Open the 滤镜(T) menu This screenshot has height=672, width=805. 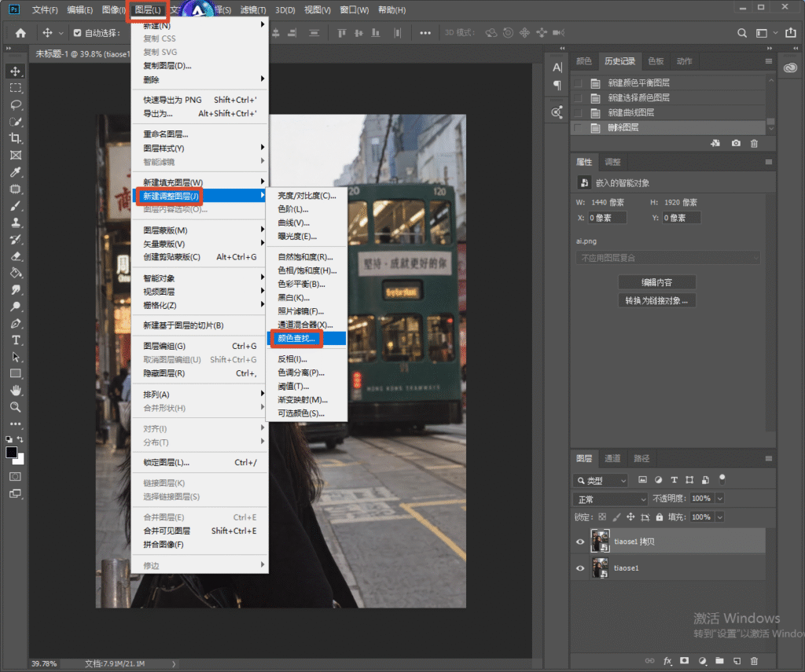pos(253,9)
